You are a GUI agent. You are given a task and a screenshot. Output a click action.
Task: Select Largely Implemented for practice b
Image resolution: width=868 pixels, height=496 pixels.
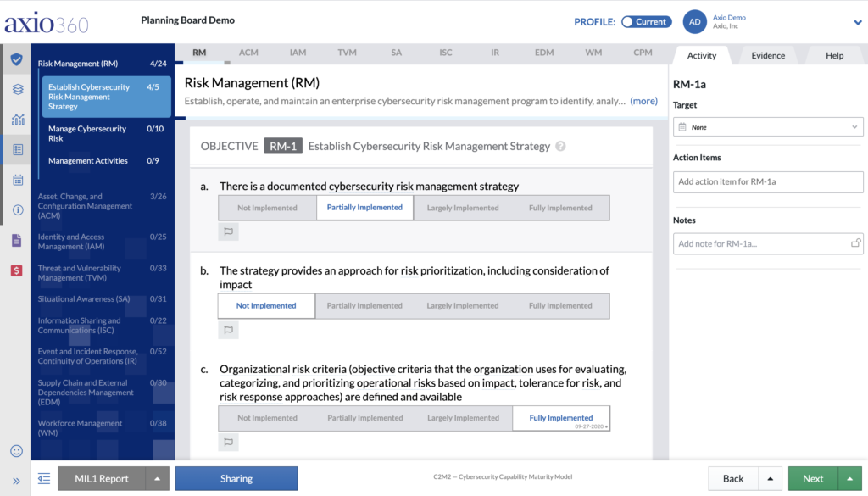point(463,306)
